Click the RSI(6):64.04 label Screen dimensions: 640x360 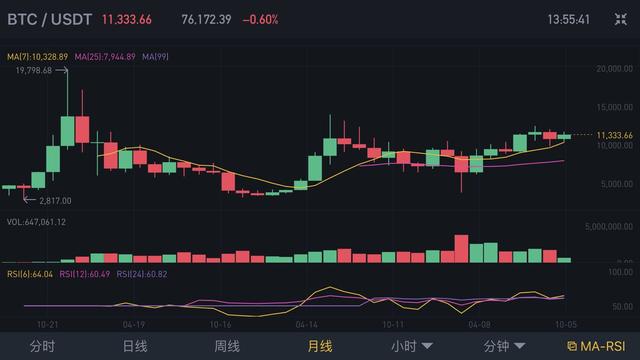pos(30,274)
